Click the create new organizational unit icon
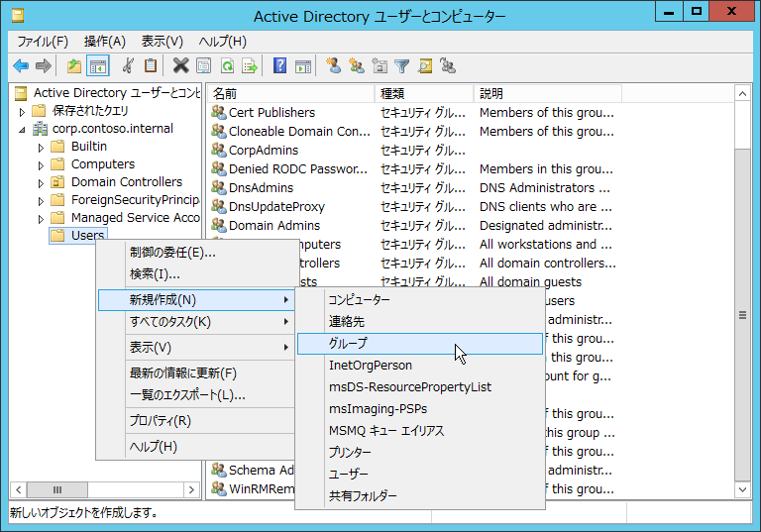761x532 pixels. pyautogui.click(x=380, y=65)
